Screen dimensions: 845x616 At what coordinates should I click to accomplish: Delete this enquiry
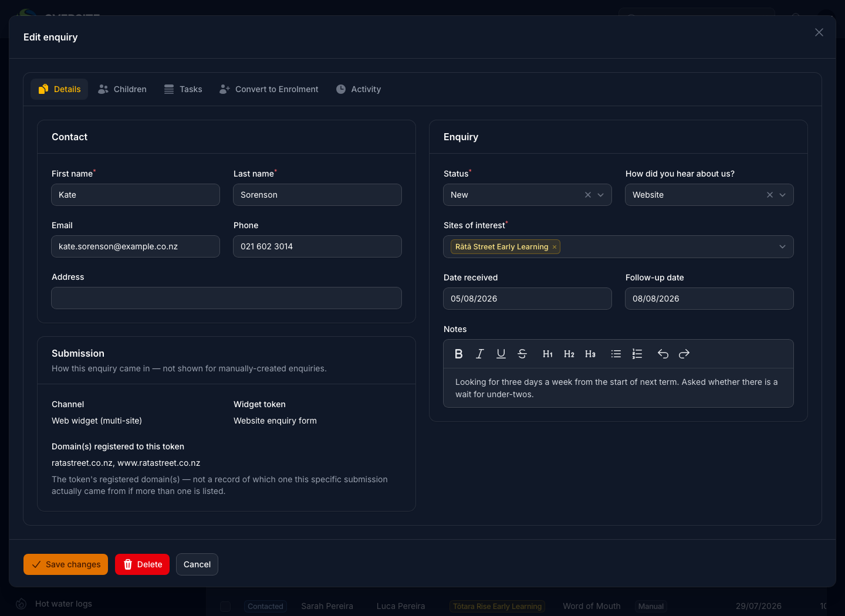(x=142, y=564)
